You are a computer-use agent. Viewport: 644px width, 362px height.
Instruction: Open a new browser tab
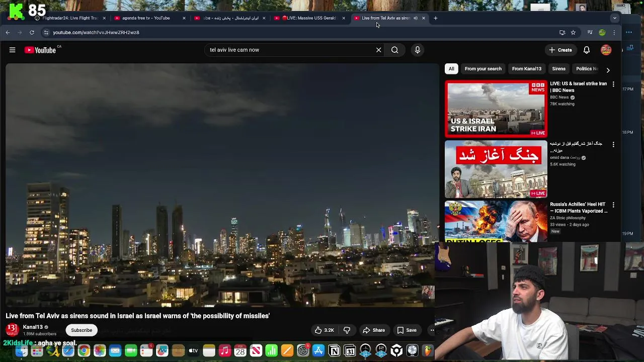(436, 18)
